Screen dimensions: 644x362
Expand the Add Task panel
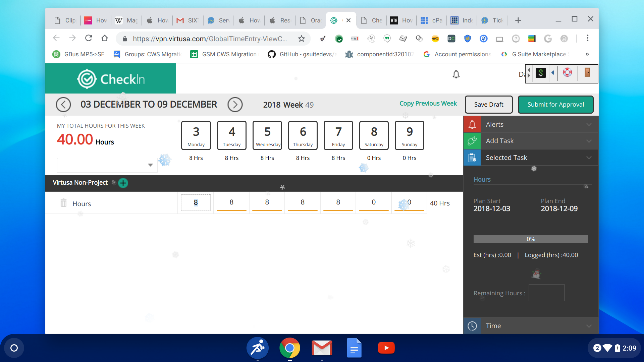click(531, 141)
